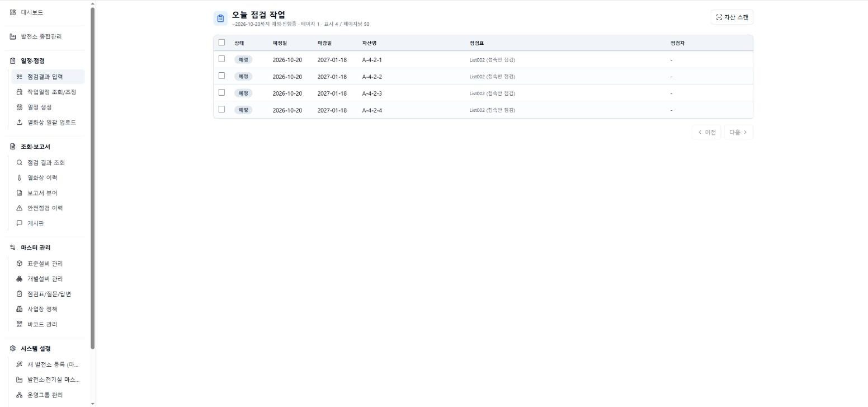868x407 pixels.
Task: Click the 조회·보고서 section header
Action: coord(35,147)
